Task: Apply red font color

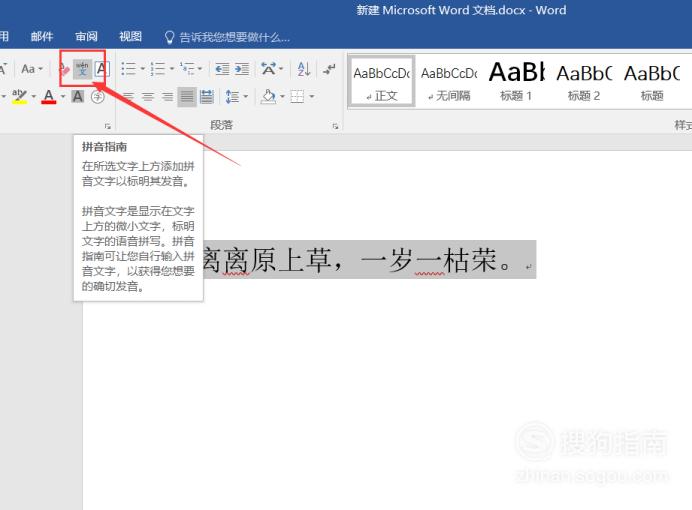Action: [49, 96]
